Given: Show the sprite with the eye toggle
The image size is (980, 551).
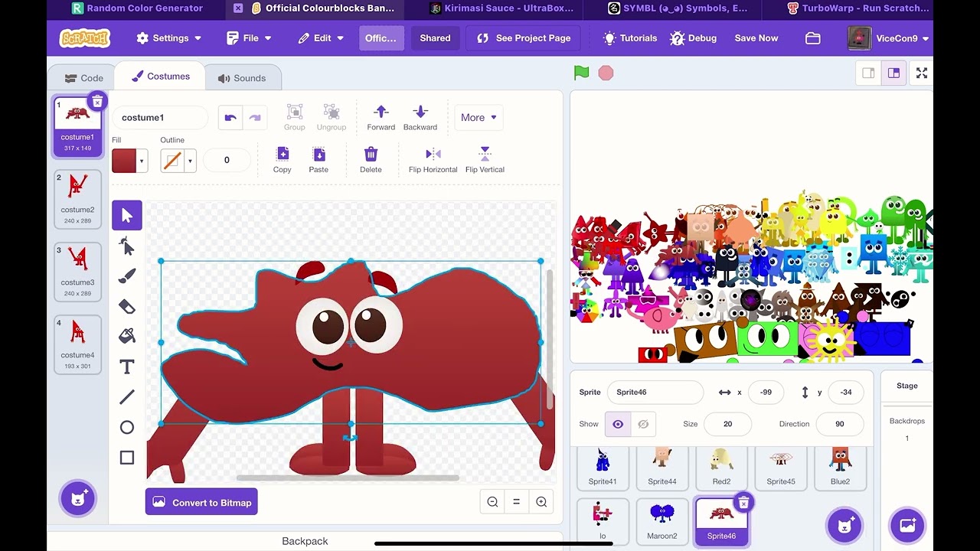Looking at the screenshot, I should [618, 424].
